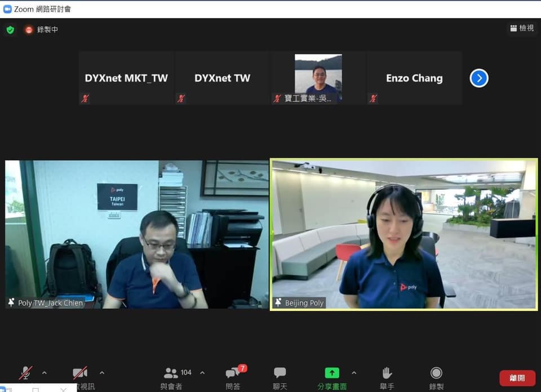Select the Enzo Chang participant tile
Screen dimensions: 541x392
[414, 78]
